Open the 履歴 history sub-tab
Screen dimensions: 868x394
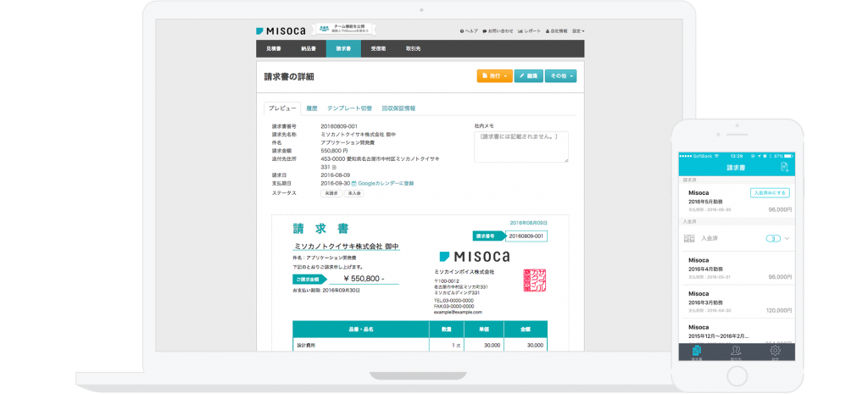(312, 108)
